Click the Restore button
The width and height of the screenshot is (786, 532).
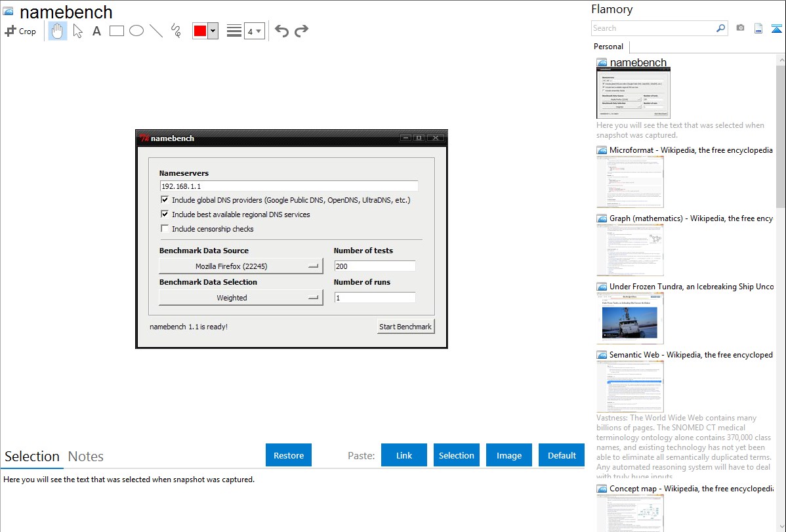tap(289, 455)
